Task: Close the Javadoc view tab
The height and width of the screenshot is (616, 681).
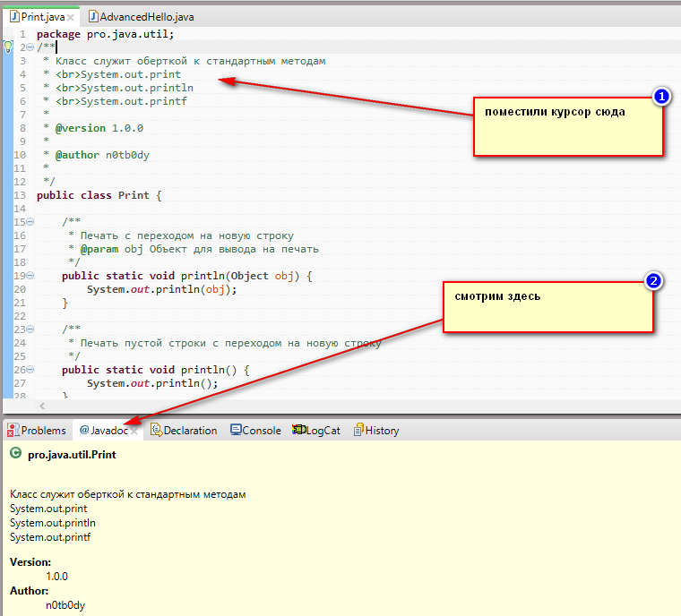Action: (135, 431)
